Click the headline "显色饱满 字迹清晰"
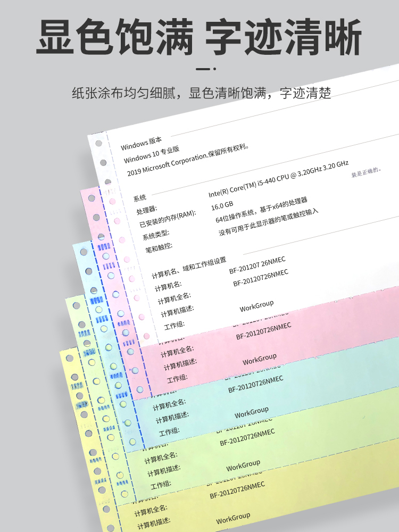399x532 pixels. pyautogui.click(x=199, y=37)
